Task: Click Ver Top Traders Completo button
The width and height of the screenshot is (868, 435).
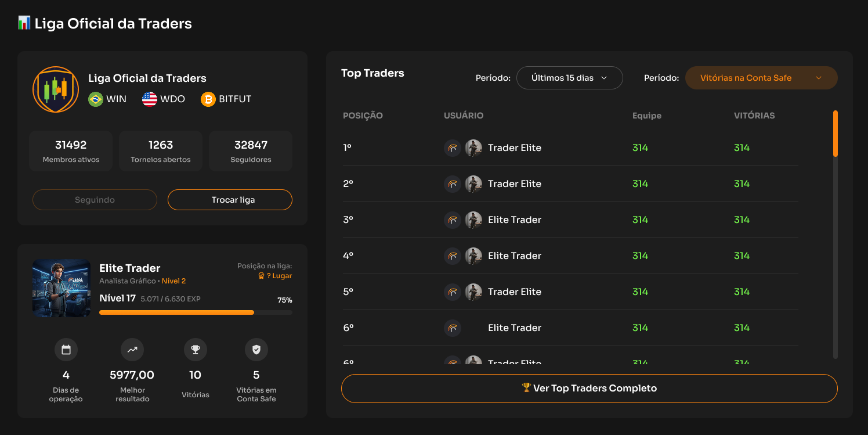Action: pos(589,389)
